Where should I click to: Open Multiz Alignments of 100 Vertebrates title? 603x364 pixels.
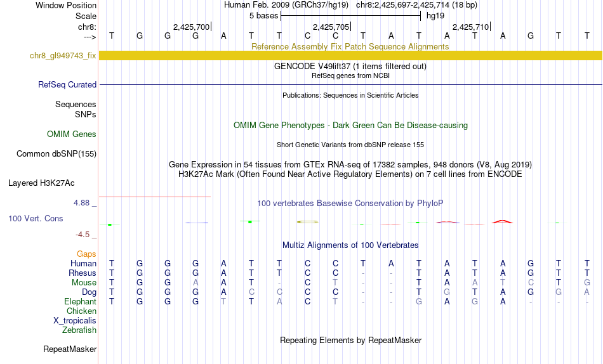[350, 245]
